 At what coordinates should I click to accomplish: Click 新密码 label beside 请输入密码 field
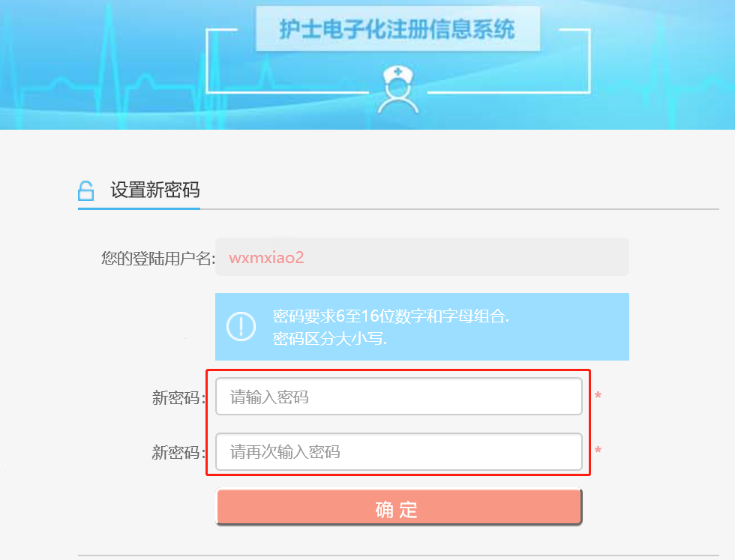click(x=178, y=398)
